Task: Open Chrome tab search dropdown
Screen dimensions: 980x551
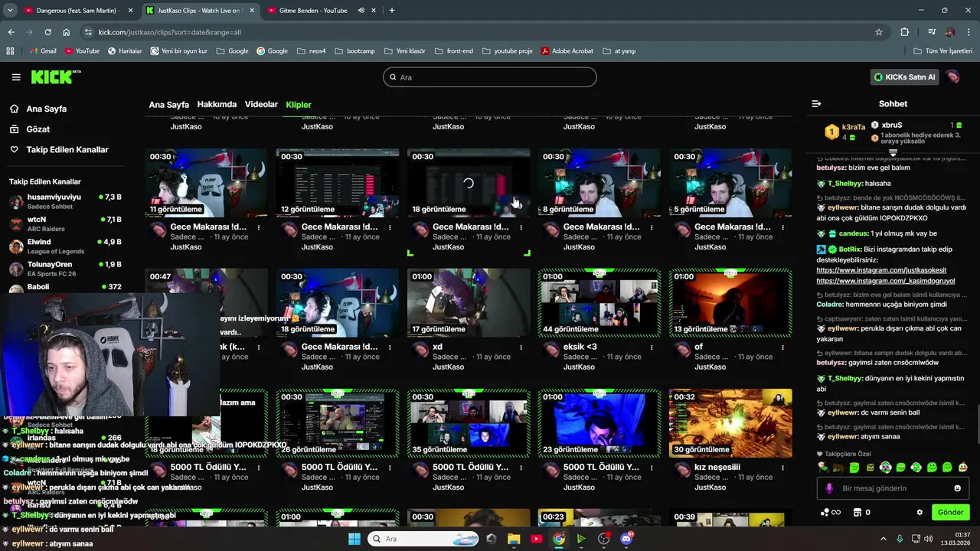Action: click(x=10, y=11)
